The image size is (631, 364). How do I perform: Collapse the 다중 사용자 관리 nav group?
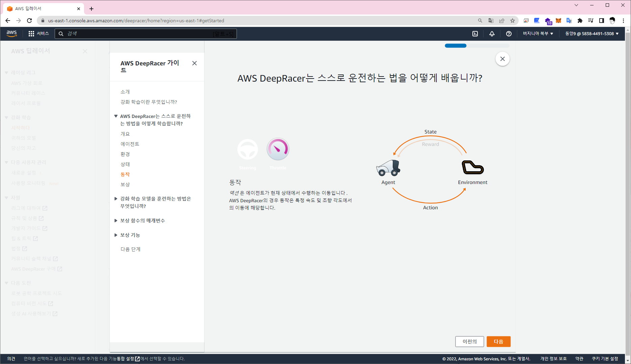[x=6, y=162]
